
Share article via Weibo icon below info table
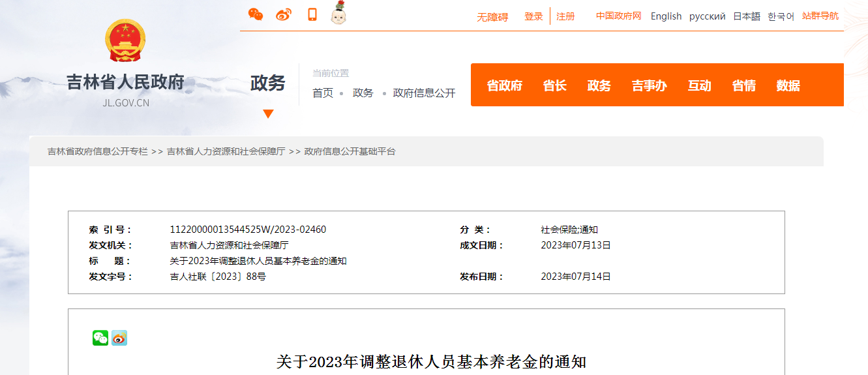pyautogui.click(x=119, y=338)
